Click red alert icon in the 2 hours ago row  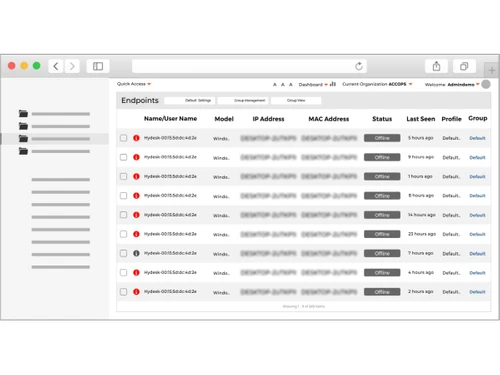coord(136,292)
